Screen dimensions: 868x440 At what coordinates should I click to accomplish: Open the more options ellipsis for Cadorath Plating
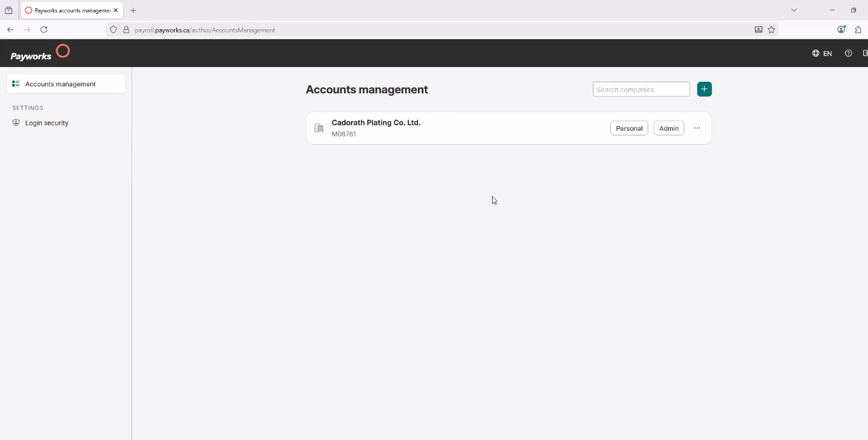697,128
